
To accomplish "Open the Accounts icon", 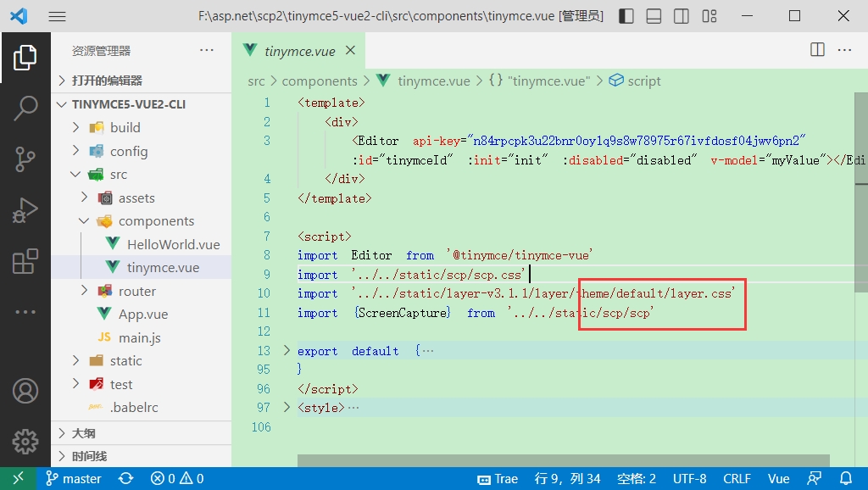I will [25, 391].
